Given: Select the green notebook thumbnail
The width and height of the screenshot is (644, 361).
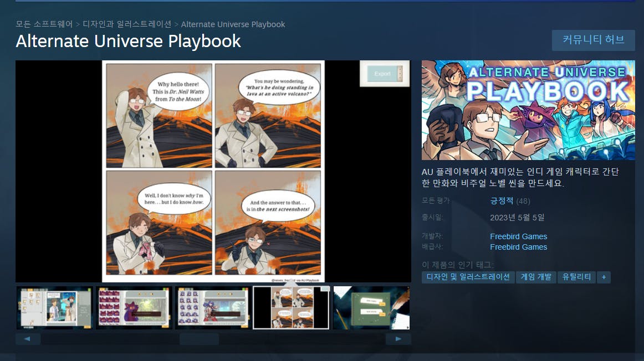Looking at the screenshot, I should pyautogui.click(x=371, y=308).
